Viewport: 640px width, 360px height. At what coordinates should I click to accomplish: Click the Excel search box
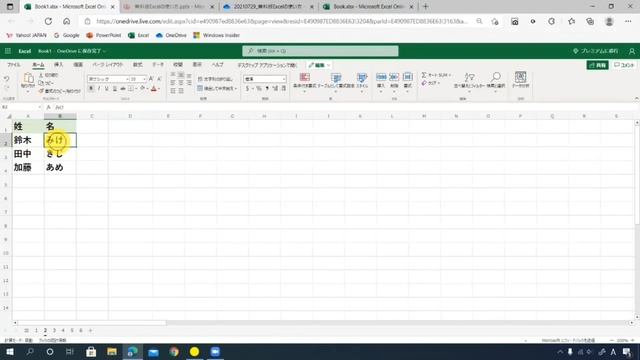[x=320, y=51]
